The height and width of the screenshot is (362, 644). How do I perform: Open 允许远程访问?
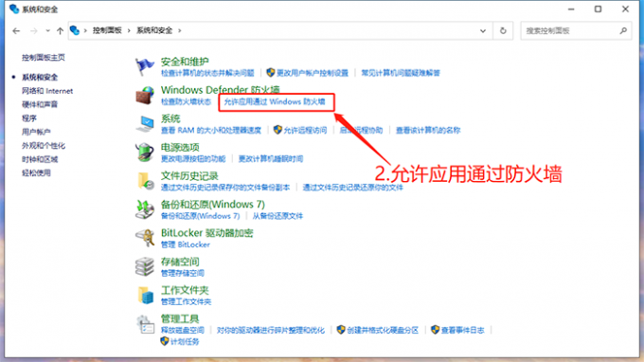coord(305,130)
